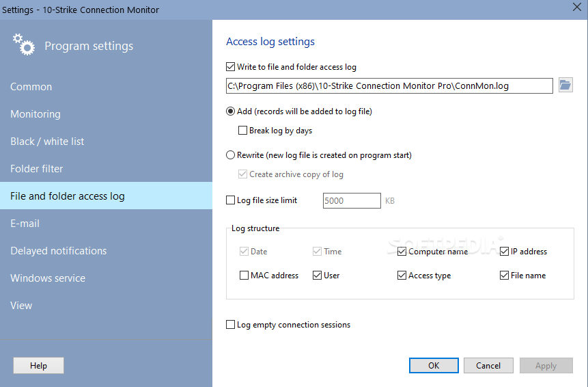Screen dimensions: 588x387
Task: Open Delayed notifications settings
Action: click(x=106, y=251)
